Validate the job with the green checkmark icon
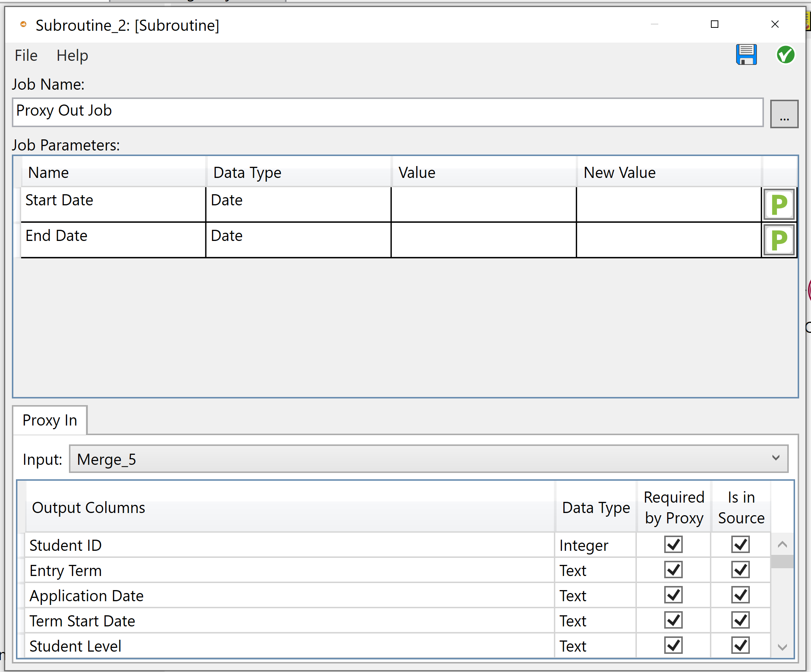The width and height of the screenshot is (811, 672). [x=785, y=55]
